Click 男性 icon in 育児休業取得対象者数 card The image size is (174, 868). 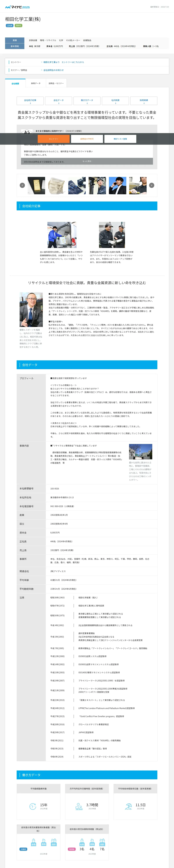pyautogui.click(x=44, y=843)
